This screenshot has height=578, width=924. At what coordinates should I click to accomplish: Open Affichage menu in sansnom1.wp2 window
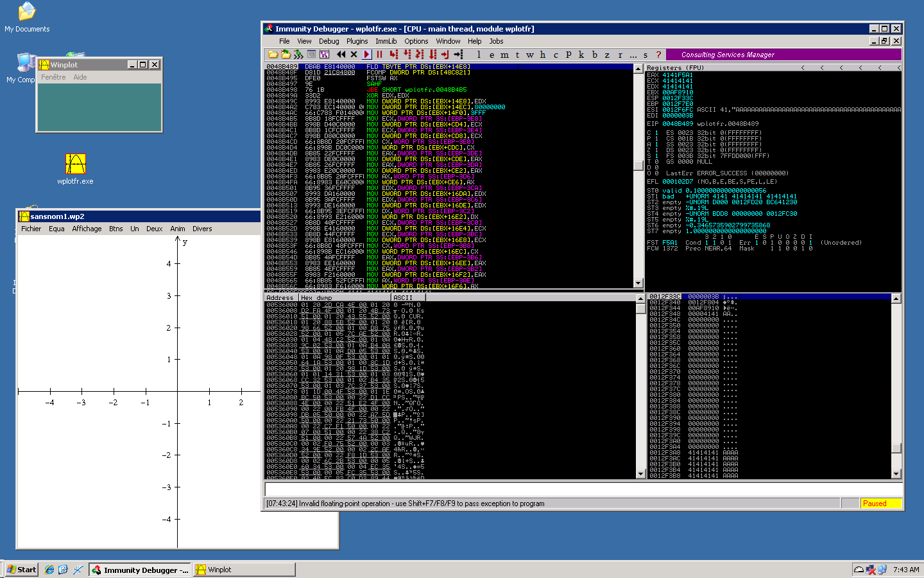pos(87,229)
